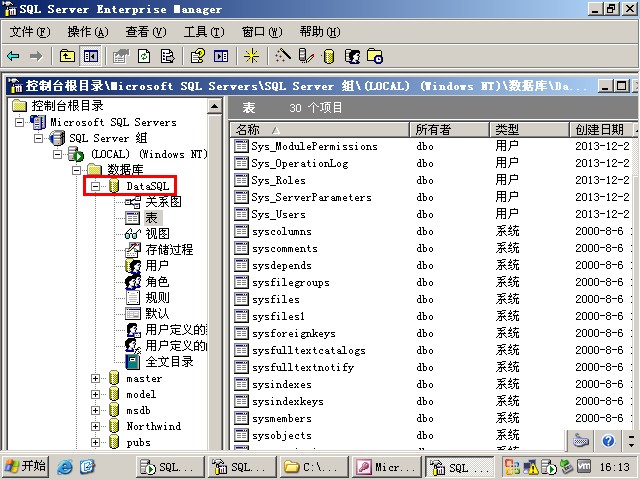The image size is (640, 480).
Task: Click the show/hide action pane icon
Action: tap(221, 56)
